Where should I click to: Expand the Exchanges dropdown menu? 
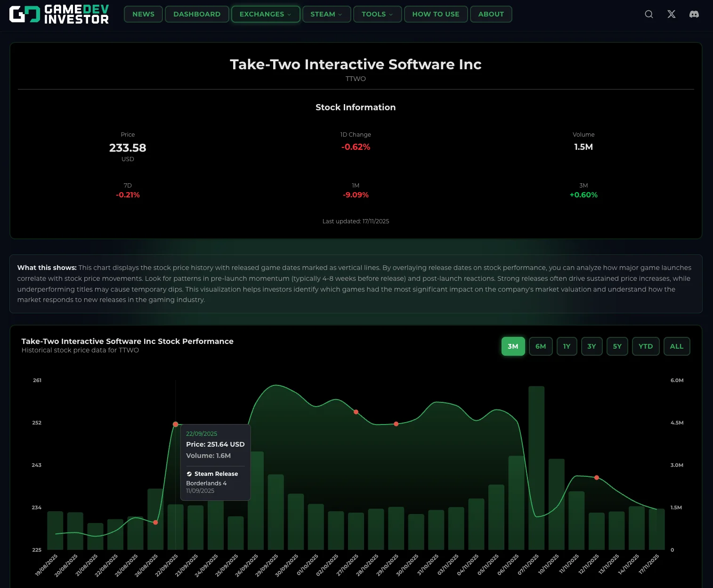pyautogui.click(x=265, y=14)
